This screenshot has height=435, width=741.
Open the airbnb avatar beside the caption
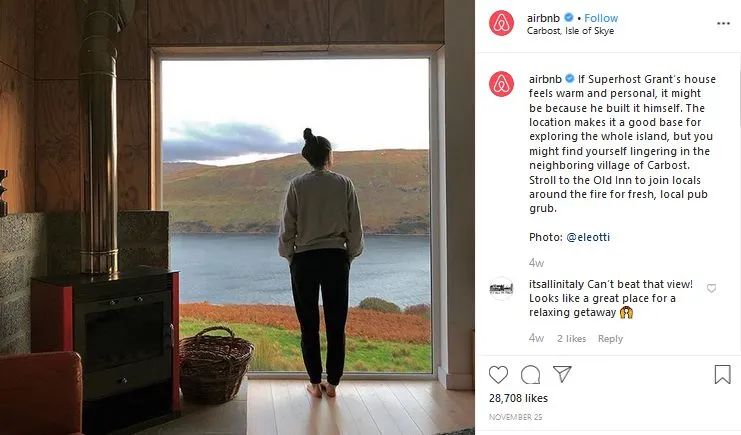coord(501,84)
